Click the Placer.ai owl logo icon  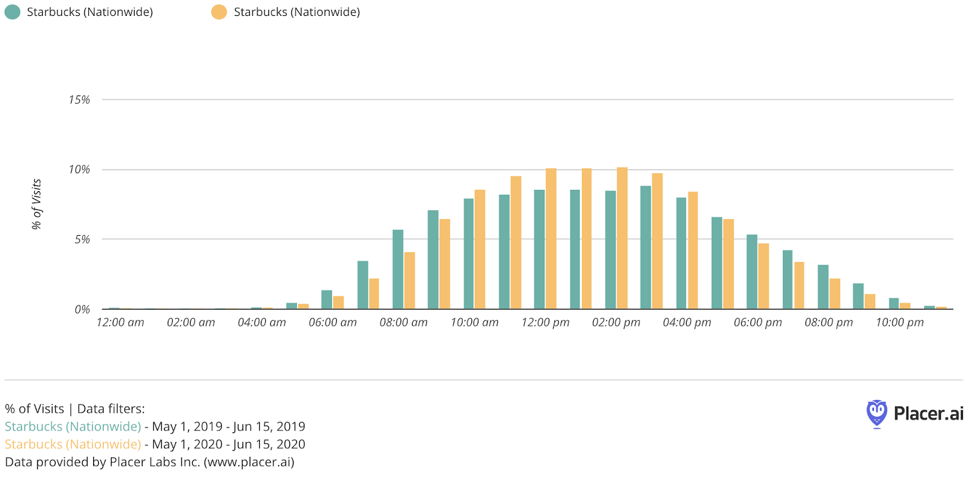click(x=876, y=413)
